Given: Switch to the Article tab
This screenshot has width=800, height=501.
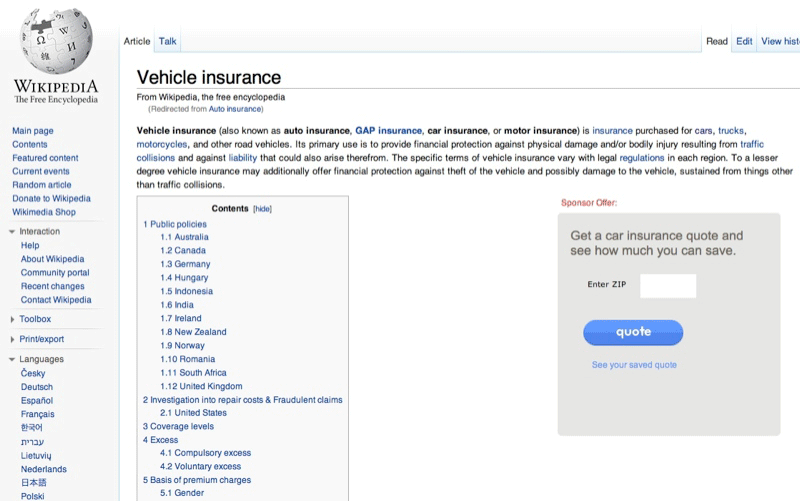Looking at the screenshot, I should pos(137,41).
